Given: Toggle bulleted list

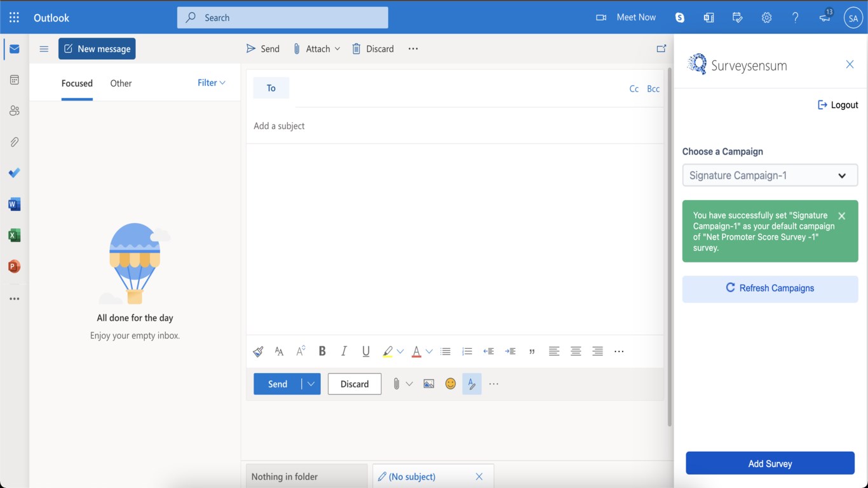Looking at the screenshot, I should [x=445, y=351].
